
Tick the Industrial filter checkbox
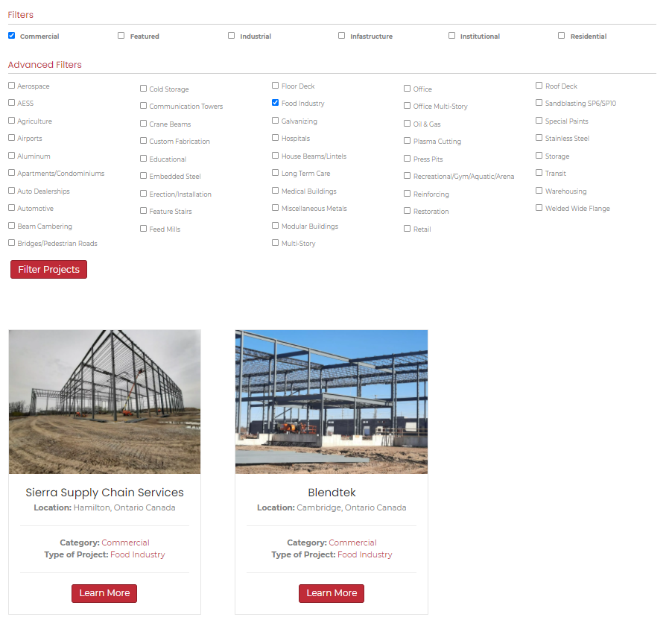coord(232,36)
